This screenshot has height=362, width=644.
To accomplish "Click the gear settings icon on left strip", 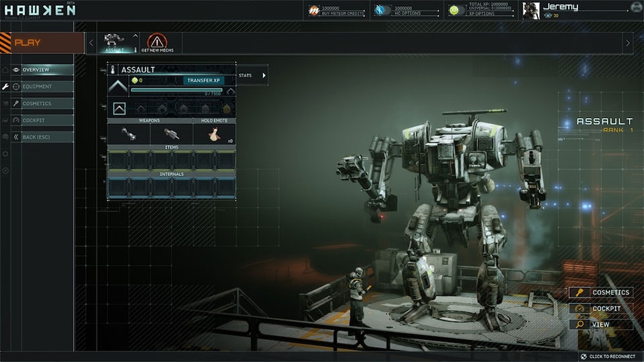I will point(5,154).
